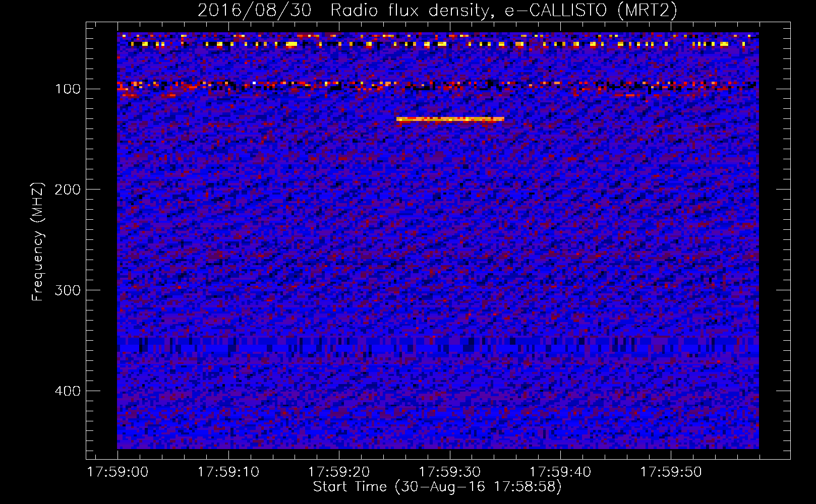
Task: Click the '17:59:30' time tick label
Action: point(450,472)
